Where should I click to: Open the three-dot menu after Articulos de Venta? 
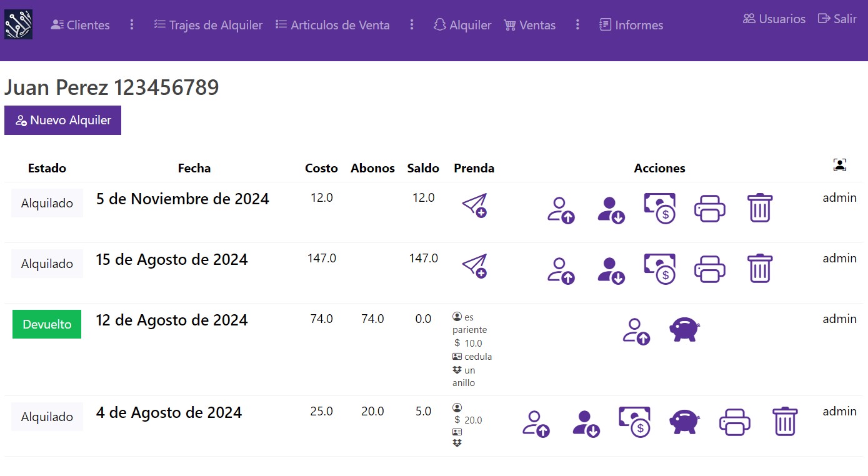[412, 25]
